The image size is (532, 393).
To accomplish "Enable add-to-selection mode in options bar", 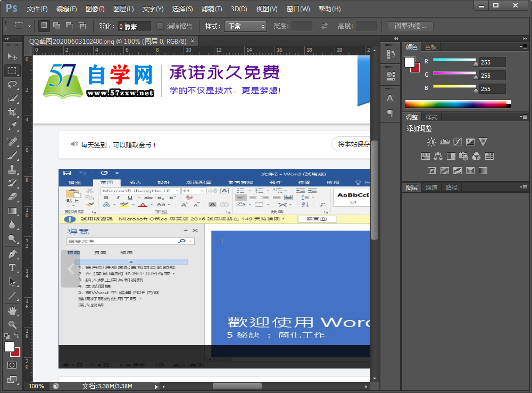I will pos(56,25).
